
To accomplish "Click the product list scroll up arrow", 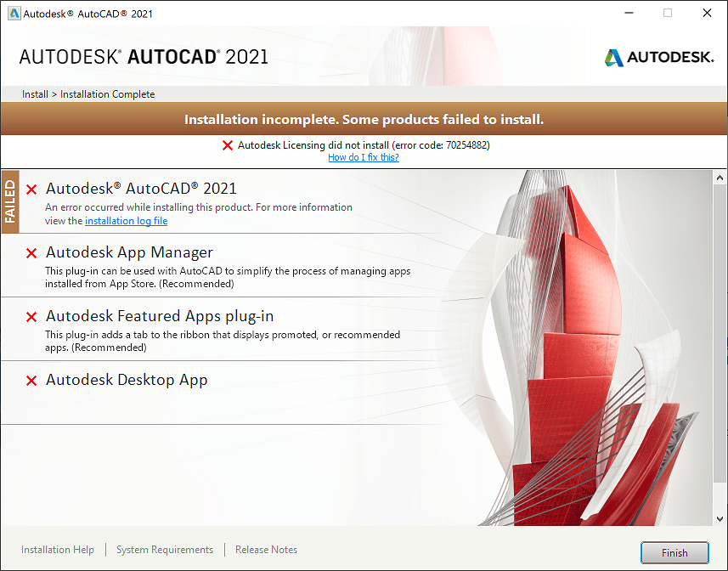I will (x=720, y=178).
